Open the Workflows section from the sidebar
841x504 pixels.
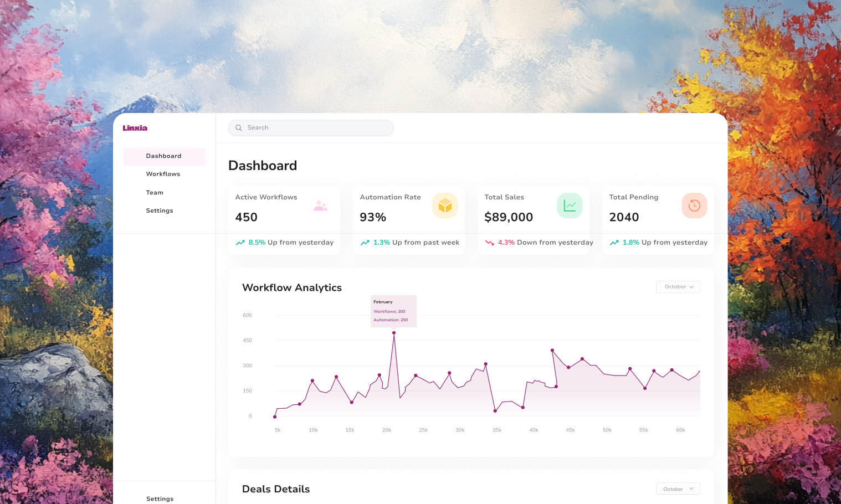[163, 174]
